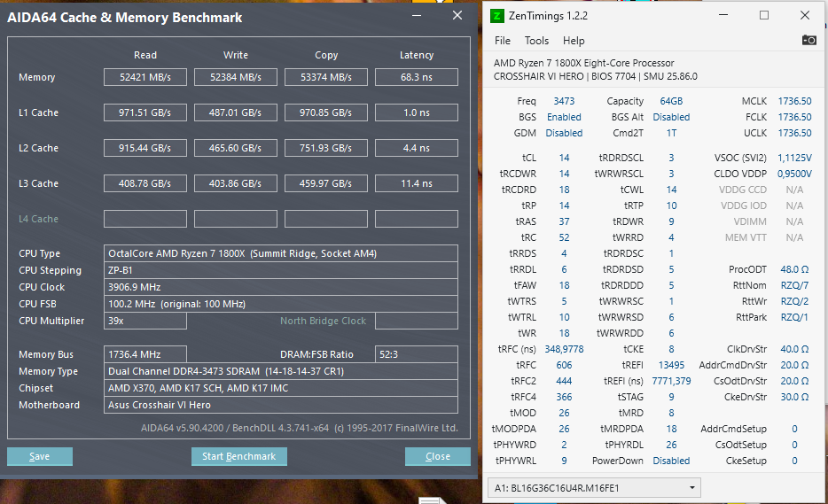Click the Memory Read 52421 MB/s field
The image size is (828, 504).
[x=145, y=77]
